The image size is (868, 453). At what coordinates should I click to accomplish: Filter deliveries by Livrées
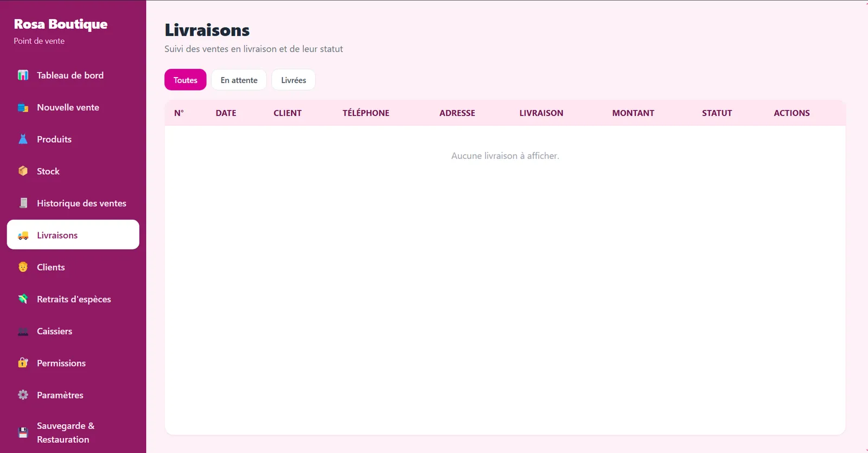(x=293, y=80)
